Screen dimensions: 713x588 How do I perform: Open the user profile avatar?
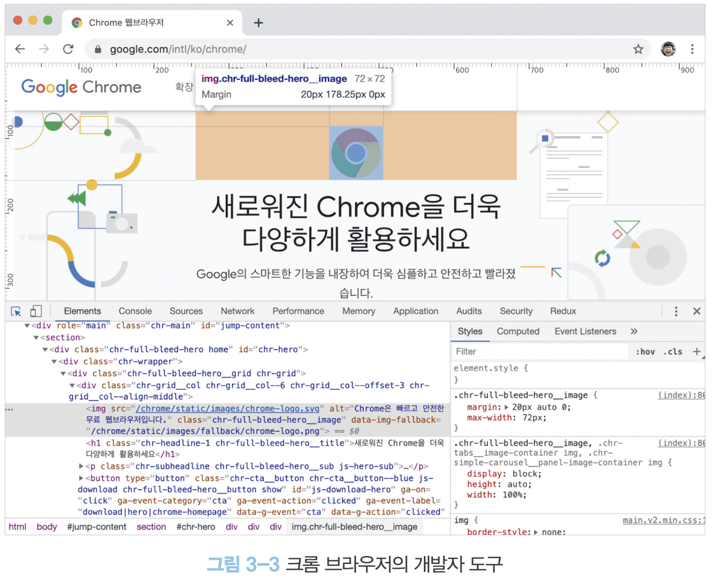[668, 49]
